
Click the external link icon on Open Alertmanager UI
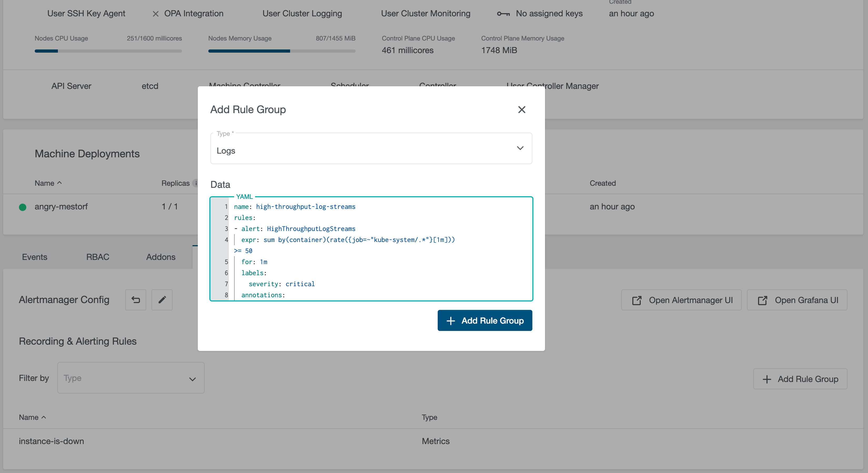pos(637,300)
